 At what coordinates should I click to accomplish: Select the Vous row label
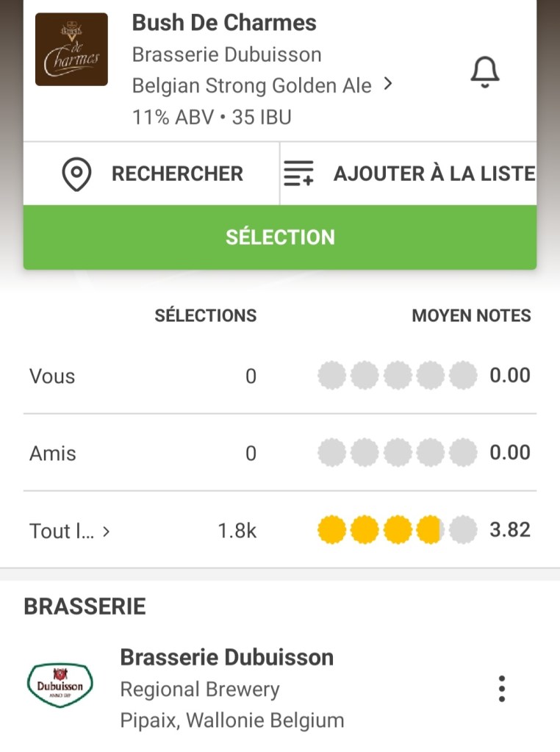click(x=52, y=376)
